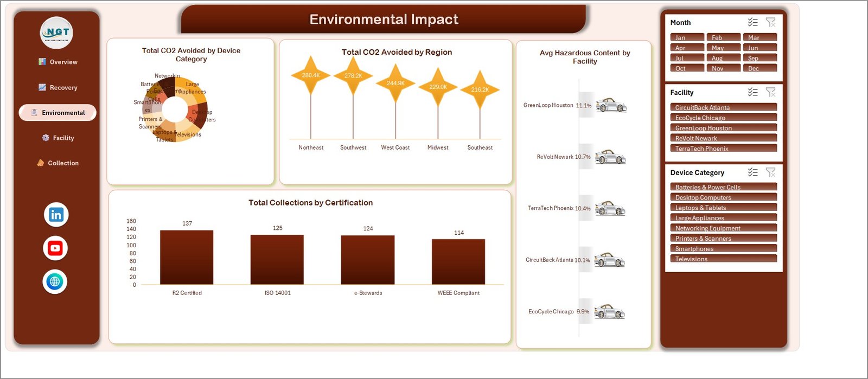Image resolution: width=868 pixels, height=379 pixels.
Task: Select CircuitBack Atlanta in Facility slicer
Action: coord(724,107)
